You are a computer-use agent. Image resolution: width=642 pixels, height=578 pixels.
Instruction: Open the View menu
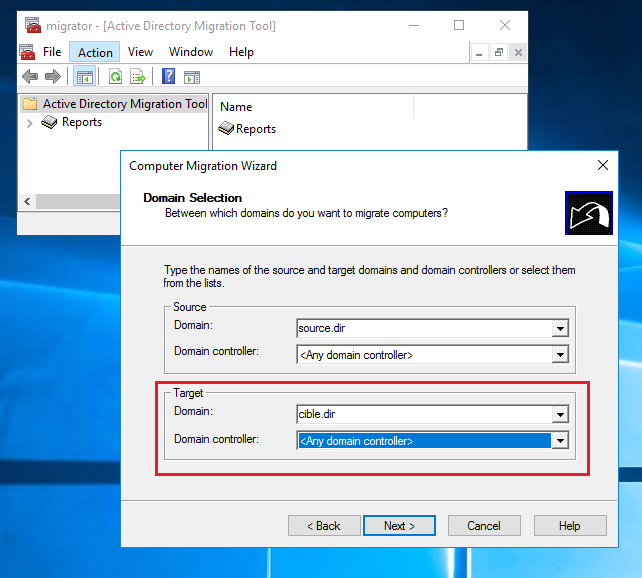point(140,52)
